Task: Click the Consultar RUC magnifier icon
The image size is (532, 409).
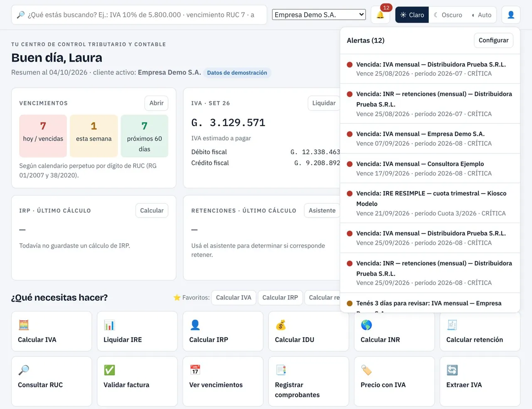Action: (x=24, y=370)
